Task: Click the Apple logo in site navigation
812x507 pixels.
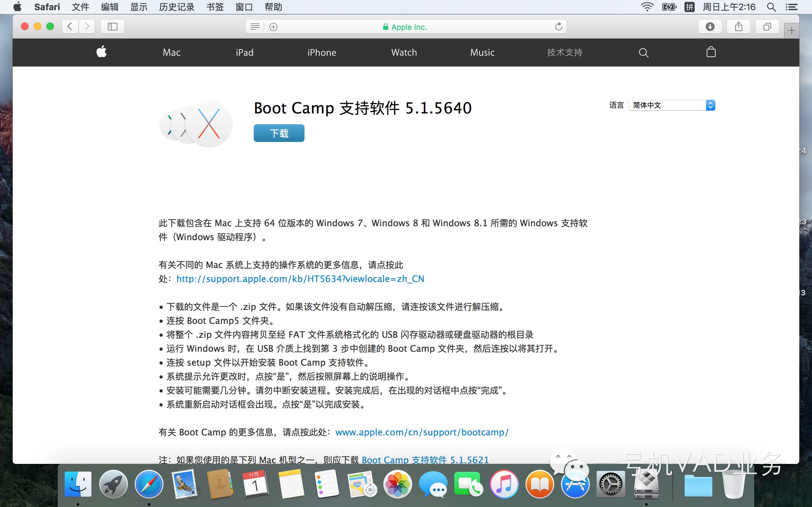Action: point(101,52)
